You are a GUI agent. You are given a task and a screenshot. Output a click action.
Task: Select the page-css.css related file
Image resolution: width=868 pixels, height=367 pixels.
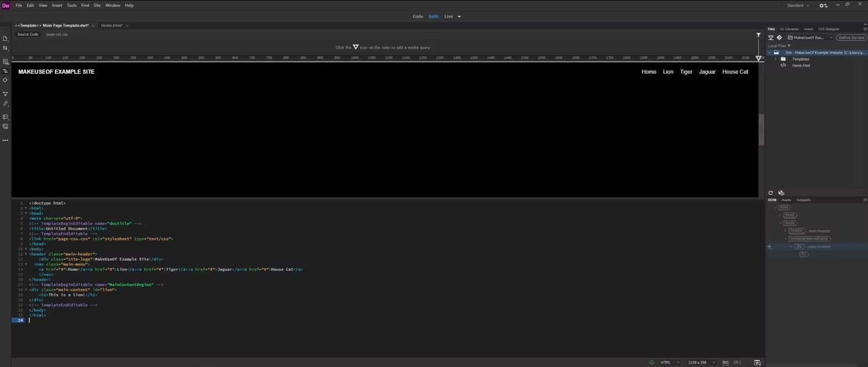pyautogui.click(x=57, y=34)
